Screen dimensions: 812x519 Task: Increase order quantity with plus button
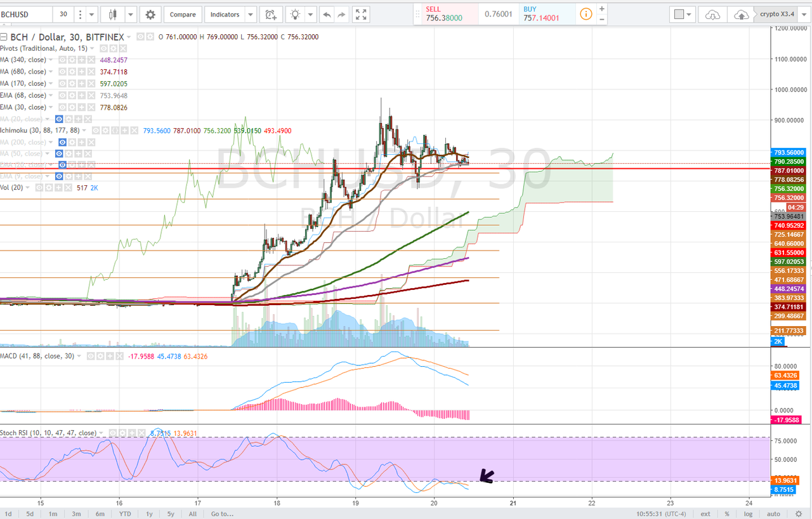[602, 9]
